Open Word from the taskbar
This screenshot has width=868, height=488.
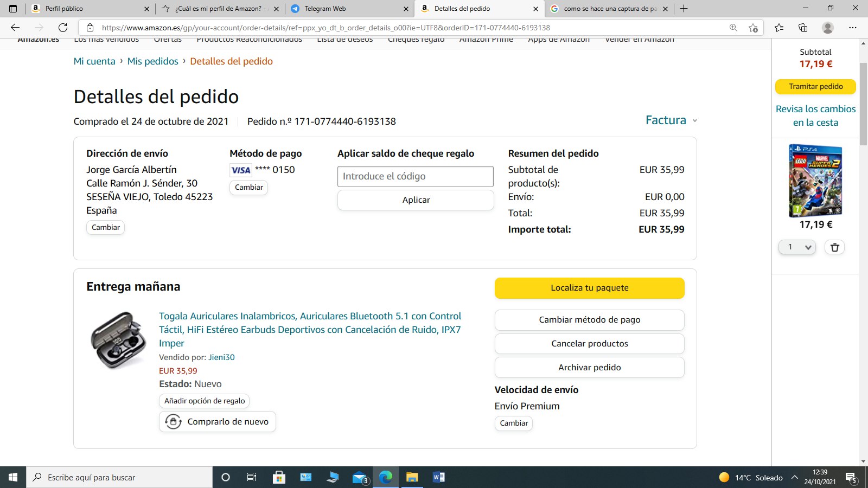pos(439,477)
